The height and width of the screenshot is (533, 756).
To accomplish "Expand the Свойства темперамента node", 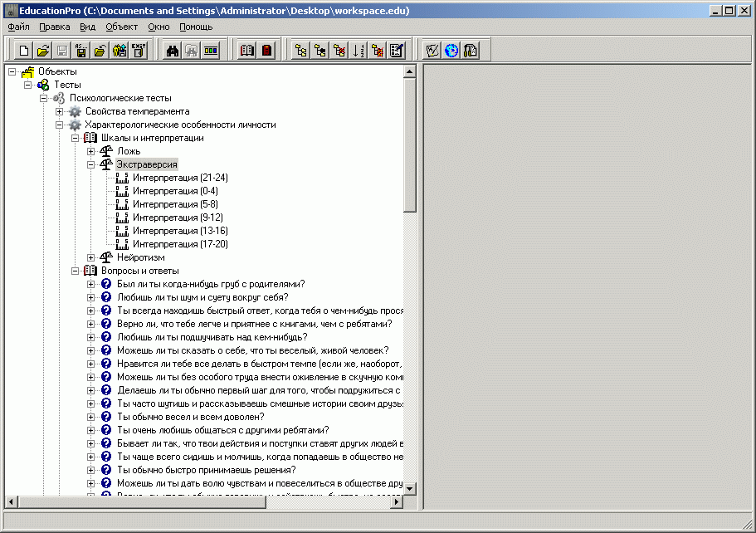I will [x=60, y=111].
